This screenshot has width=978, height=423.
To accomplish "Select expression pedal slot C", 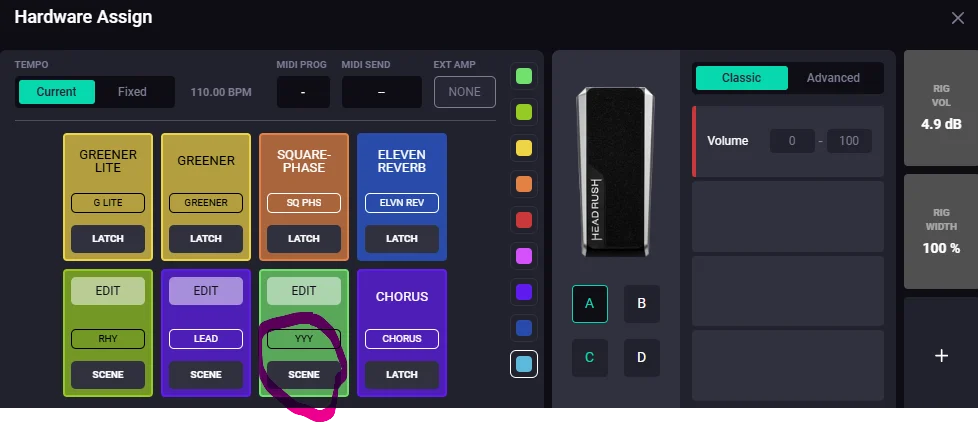I will coord(589,357).
